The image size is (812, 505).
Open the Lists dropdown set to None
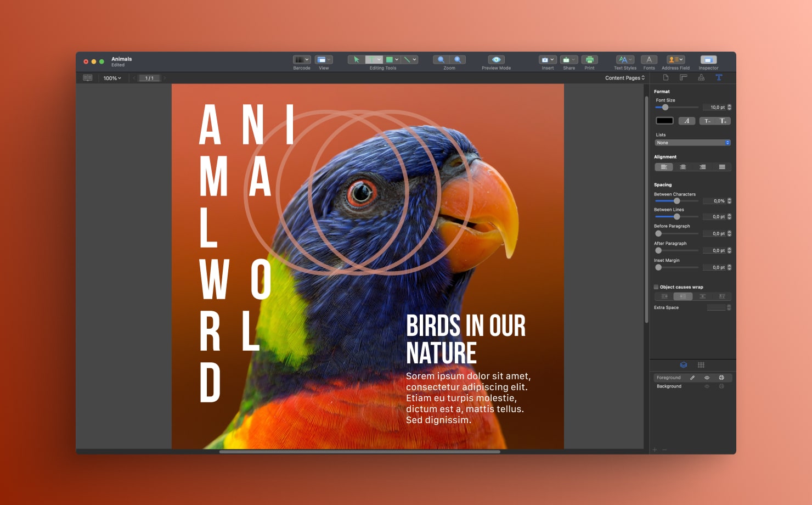click(692, 142)
